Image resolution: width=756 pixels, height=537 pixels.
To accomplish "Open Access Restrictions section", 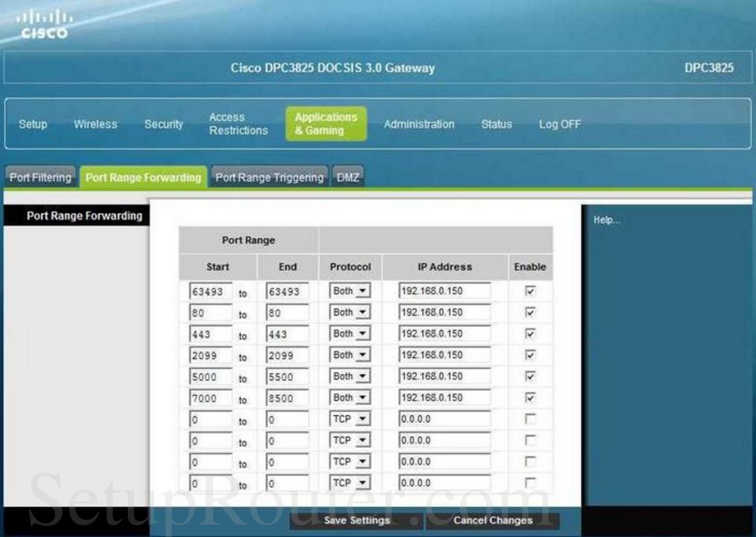I will pyautogui.click(x=238, y=124).
